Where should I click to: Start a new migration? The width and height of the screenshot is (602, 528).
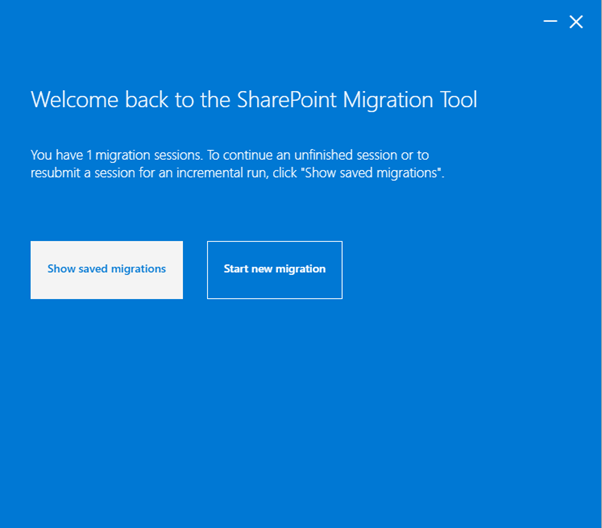[274, 269]
